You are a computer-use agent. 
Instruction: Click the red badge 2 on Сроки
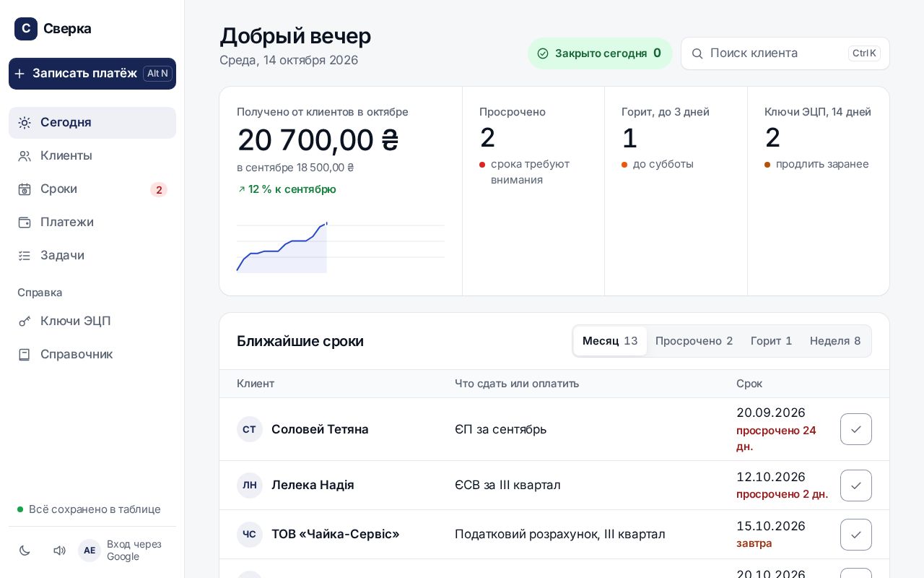[x=159, y=190]
